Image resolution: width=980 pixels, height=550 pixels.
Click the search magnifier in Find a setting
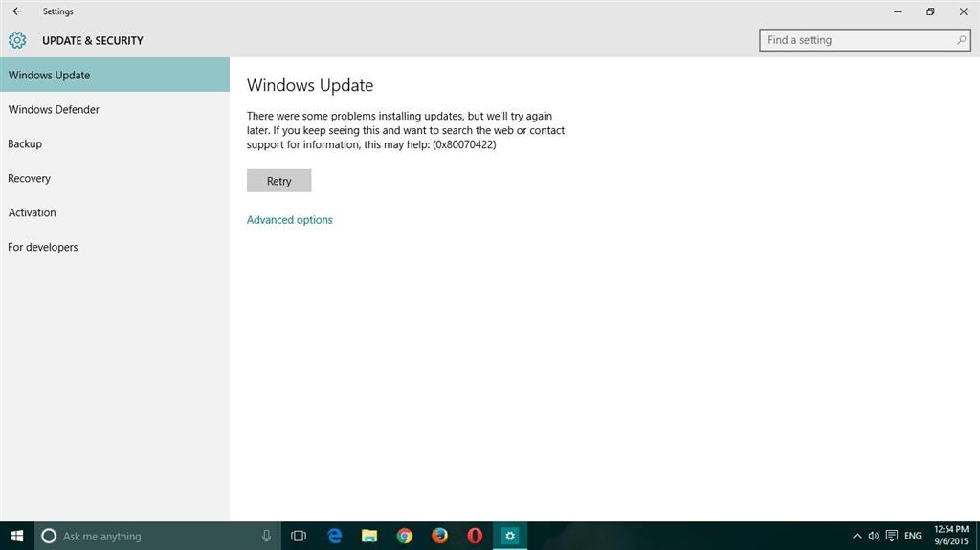(961, 40)
